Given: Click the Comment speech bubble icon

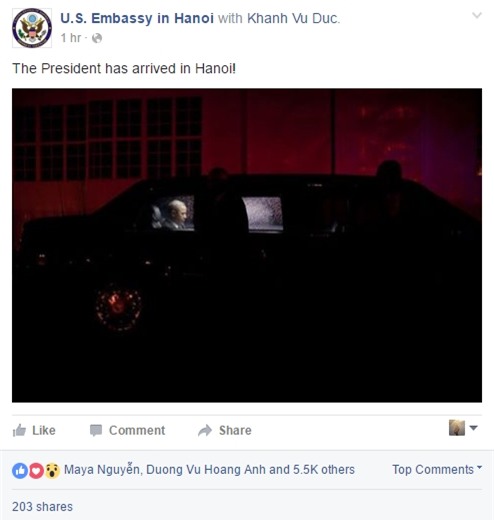Looking at the screenshot, I should click(x=96, y=430).
